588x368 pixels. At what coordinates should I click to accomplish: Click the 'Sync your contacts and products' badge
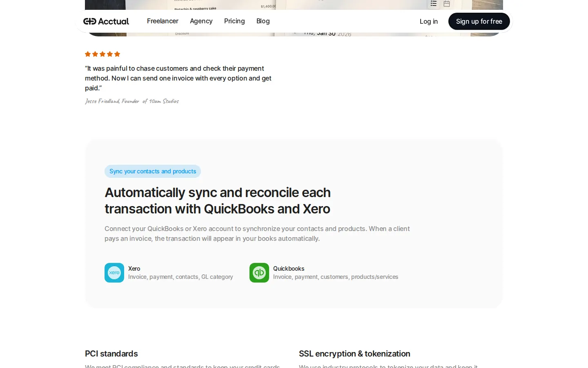153,171
